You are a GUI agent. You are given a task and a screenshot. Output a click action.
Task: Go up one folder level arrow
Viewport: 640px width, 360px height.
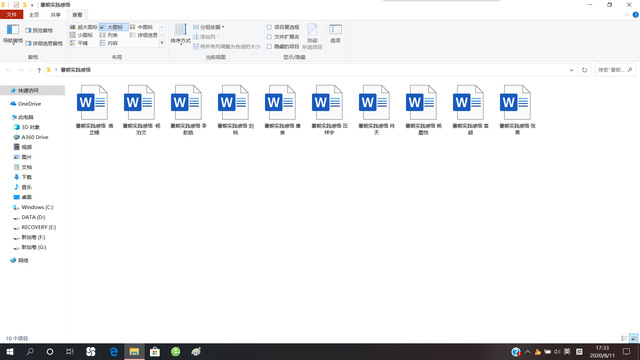pyautogui.click(x=39, y=70)
